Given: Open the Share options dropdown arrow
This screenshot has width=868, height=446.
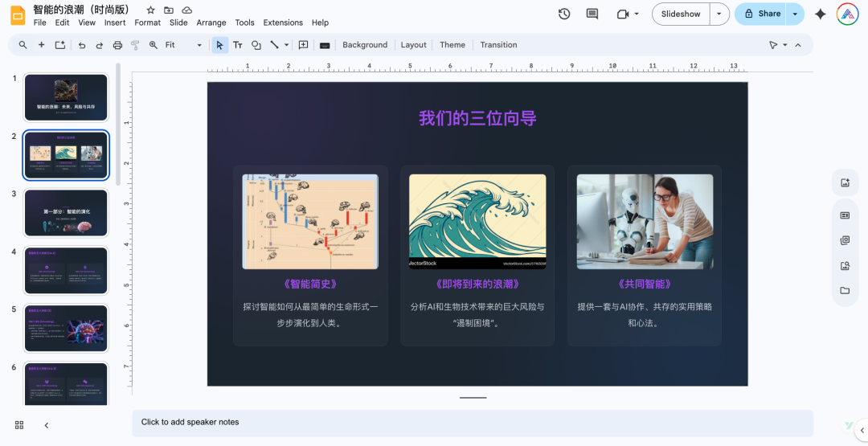Looking at the screenshot, I should tap(796, 14).
